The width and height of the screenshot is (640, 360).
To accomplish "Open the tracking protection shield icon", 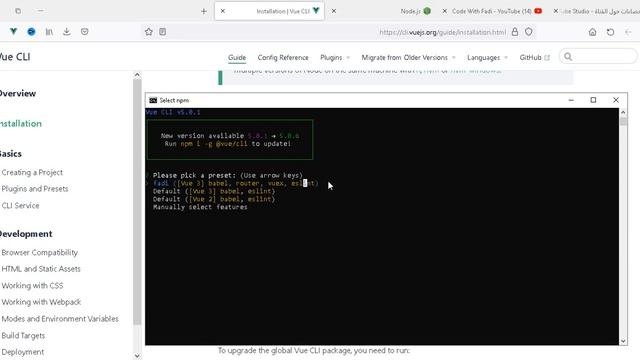I will click(x=529, y=31).
